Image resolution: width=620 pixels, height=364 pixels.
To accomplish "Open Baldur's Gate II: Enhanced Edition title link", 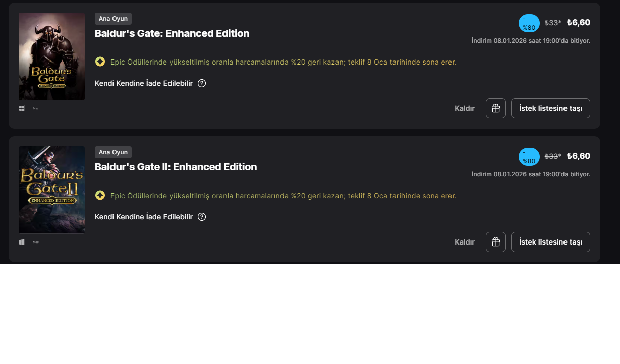I will 176,167.
